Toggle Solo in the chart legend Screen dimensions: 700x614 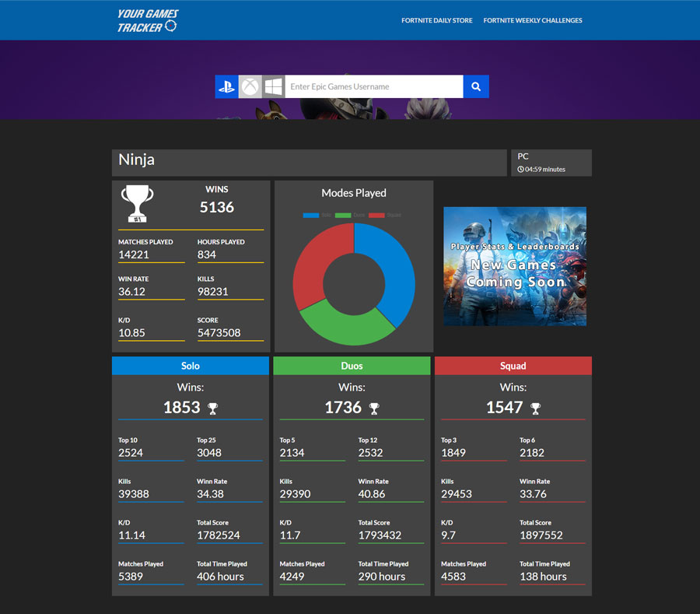click(317, 216)
